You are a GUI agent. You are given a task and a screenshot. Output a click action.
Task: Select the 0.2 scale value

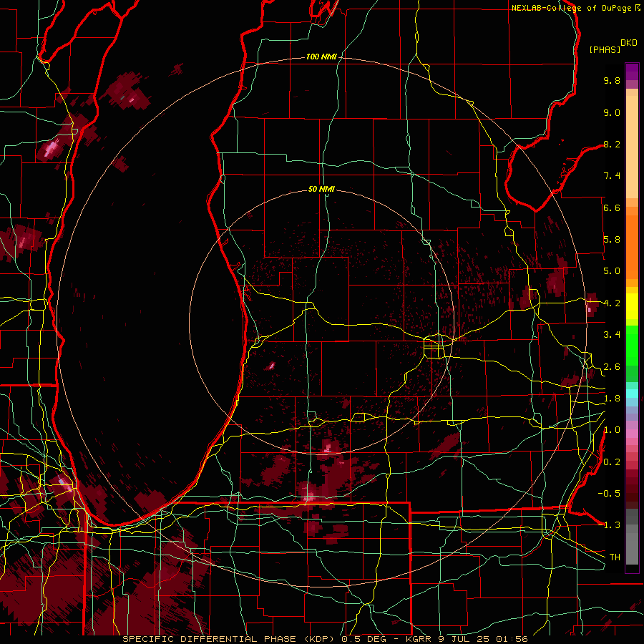click(x=612, y=462)
